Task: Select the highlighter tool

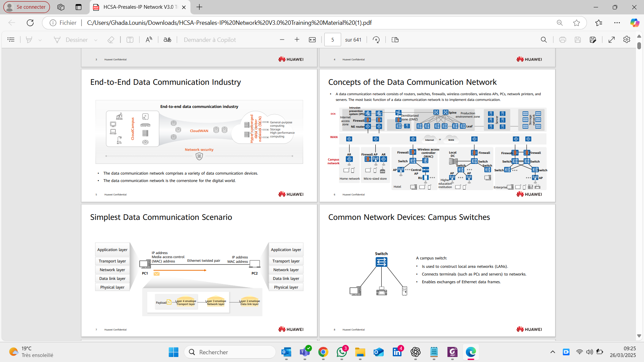Action: 30,40
